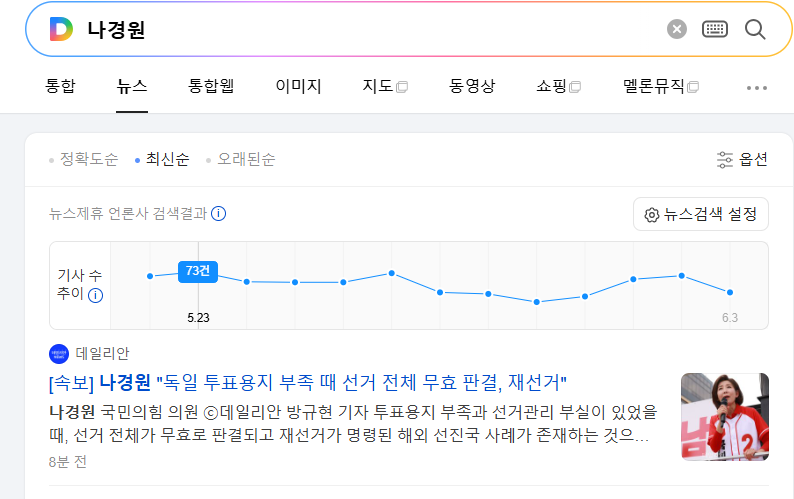This screenshot has height=499, width=794.
Task: Click the last chart data point above 6.3
Action: click(x=730, y=292)
